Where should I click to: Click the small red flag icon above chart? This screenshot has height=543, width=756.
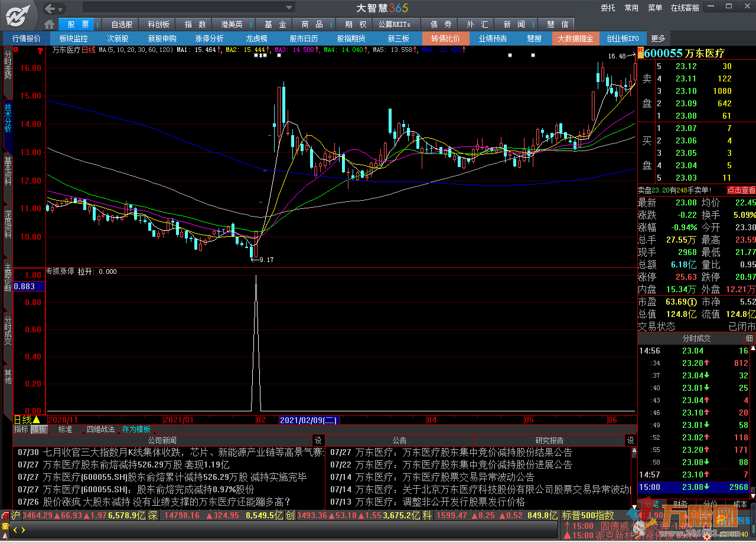click(17, 50)
